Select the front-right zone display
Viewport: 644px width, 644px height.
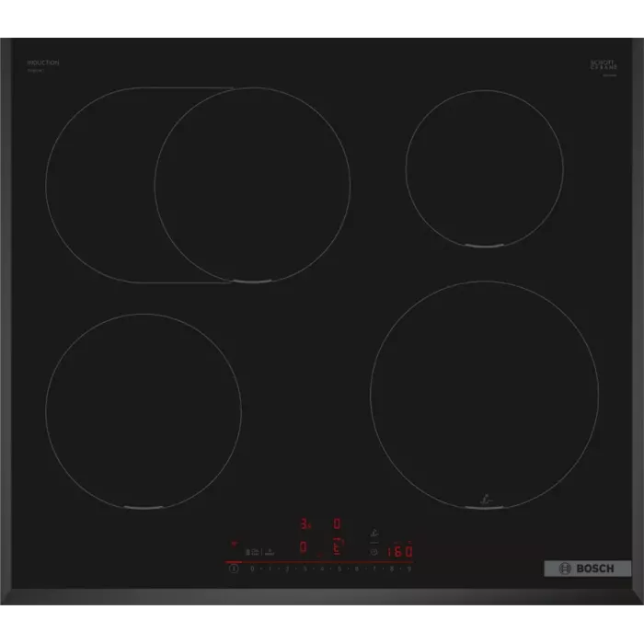pyautogui.click(x=337, y=546)
